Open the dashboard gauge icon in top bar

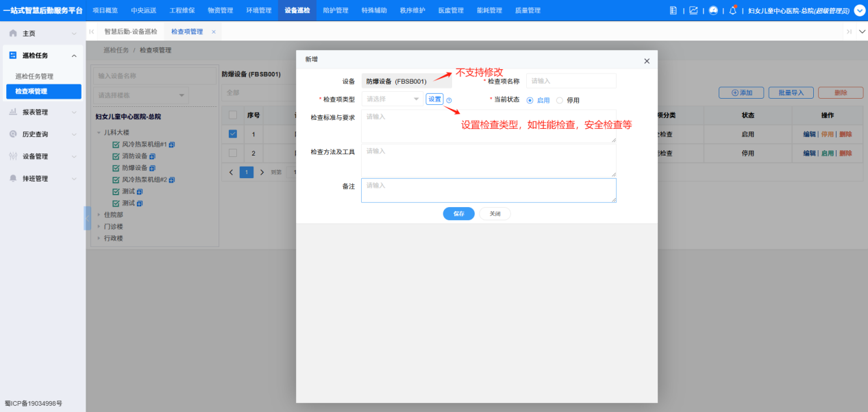pyautogui.click(x=713, y=10)
